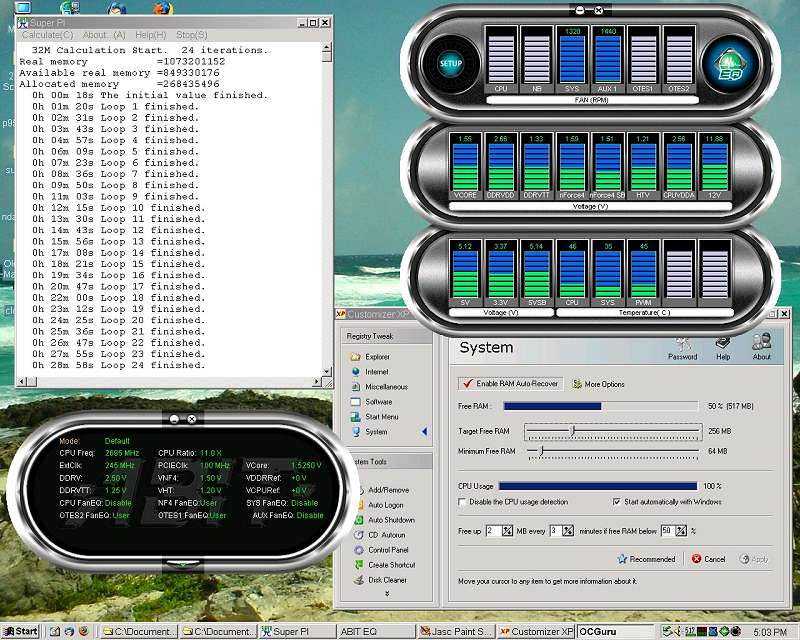Open About menu in Super PI
800x640 pixels.
pyautogui.click(x=104, y=35)
